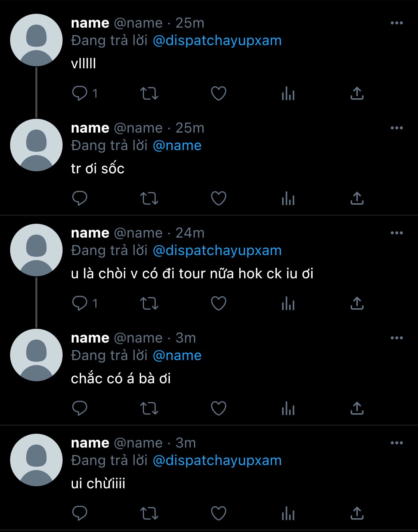Viewport: 418px width, 532px height.
Task: Like the "vlllll" tweet
Action: click(x=218, y=93)
